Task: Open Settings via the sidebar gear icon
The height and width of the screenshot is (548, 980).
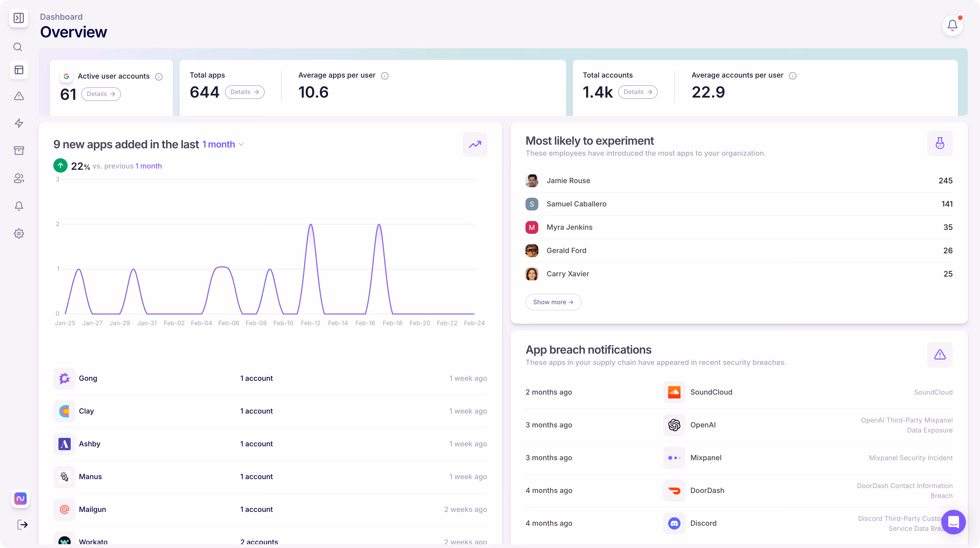Action: tap(19, 234)
